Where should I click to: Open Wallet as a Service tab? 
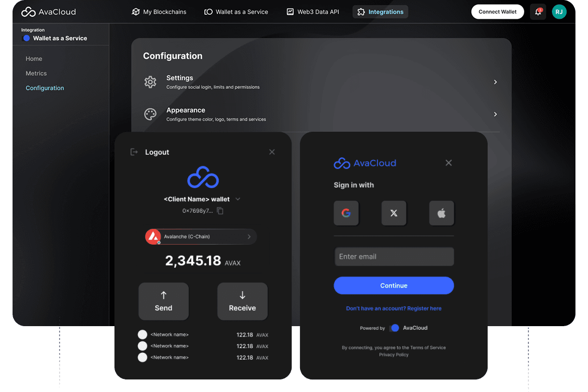pyautogui.click(x=236, y=12)
